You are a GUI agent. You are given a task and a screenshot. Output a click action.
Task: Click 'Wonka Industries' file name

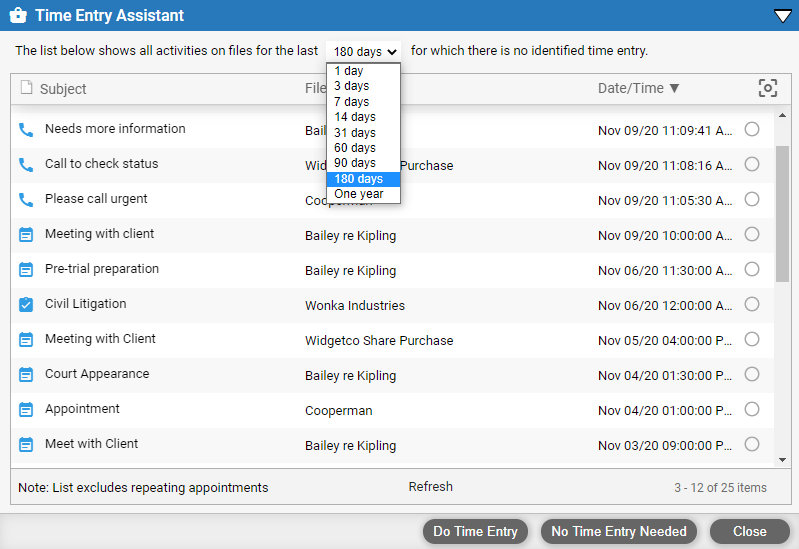tap(355, 305)
